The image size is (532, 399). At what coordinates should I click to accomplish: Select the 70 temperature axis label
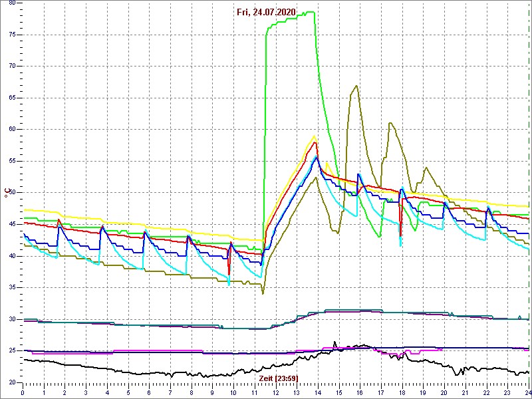coord(13,66)
